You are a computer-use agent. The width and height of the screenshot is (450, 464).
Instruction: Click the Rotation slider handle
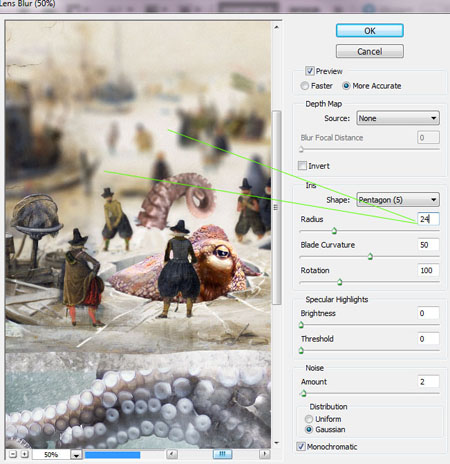340,282
